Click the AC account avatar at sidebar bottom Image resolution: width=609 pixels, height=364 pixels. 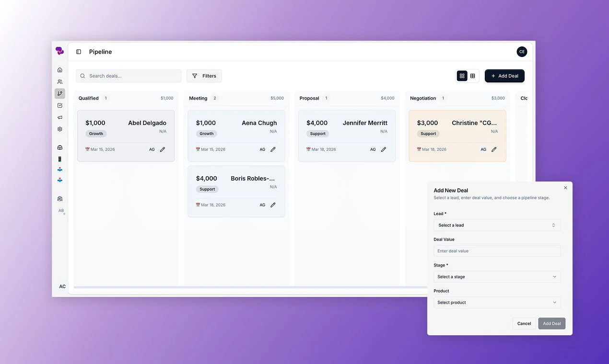click(x=62, y=286)
